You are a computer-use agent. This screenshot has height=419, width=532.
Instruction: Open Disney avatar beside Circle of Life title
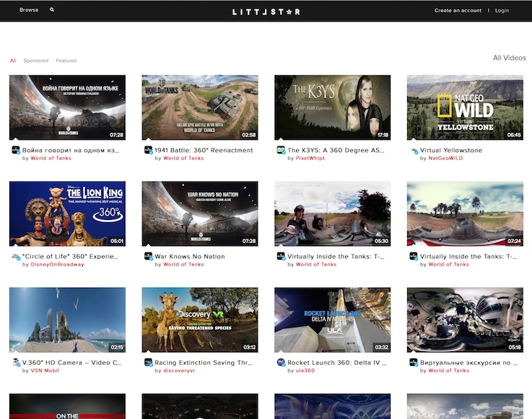pyautogui.click(x=16, y=256)
